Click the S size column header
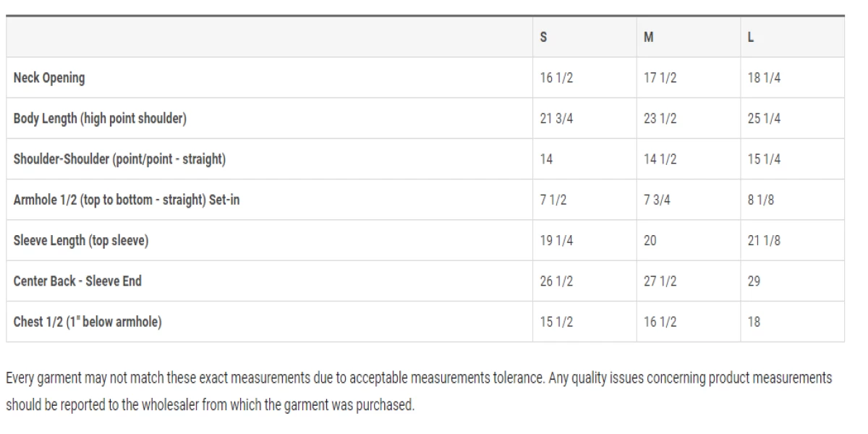The image size is (868, 434). pyautogui.click(x=543, y=38)
